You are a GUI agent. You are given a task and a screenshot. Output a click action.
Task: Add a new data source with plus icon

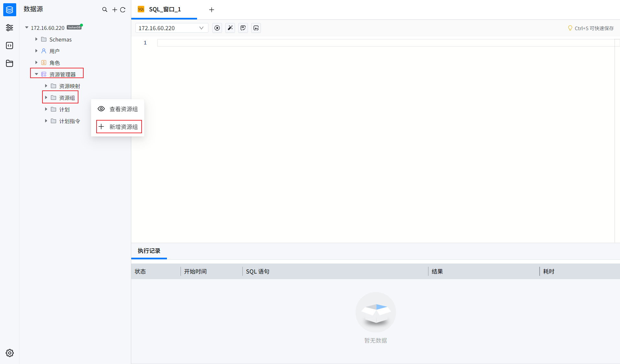115,10
